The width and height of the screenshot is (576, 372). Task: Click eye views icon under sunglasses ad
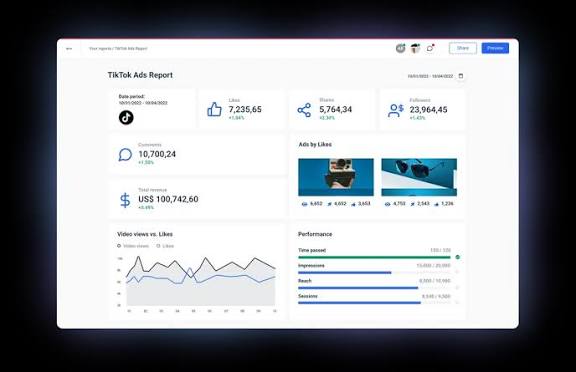point(387,204)
